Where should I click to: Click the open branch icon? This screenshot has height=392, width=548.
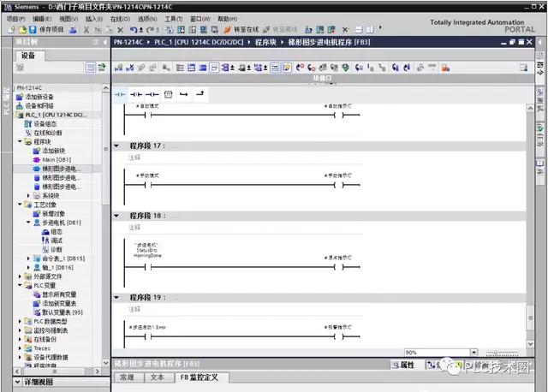(184, 93)
